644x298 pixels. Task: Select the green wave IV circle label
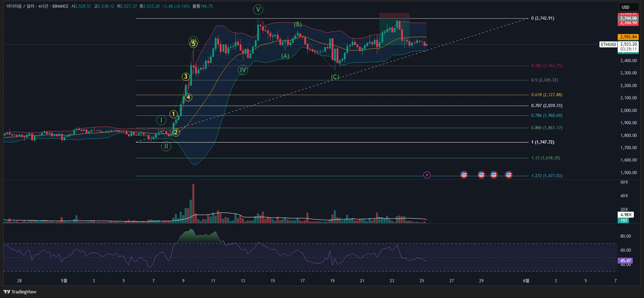243,70
